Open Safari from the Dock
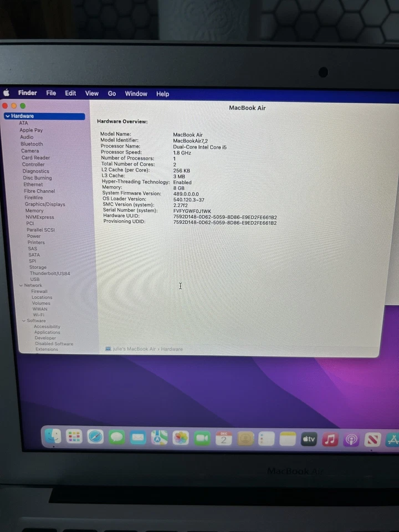Image resolution: width=399 pixels, height=532 pixels. (x=95, y=437)
